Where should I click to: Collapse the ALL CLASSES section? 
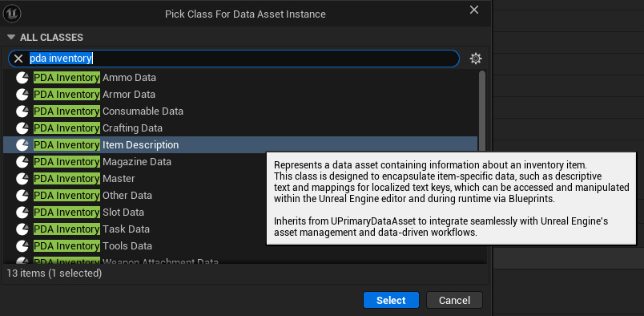[x=11, y=38]
